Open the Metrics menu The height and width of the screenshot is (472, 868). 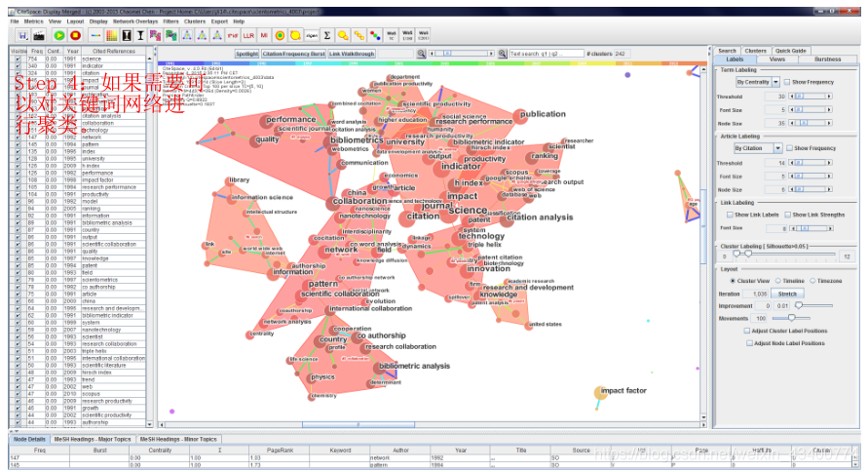(34, 21)
